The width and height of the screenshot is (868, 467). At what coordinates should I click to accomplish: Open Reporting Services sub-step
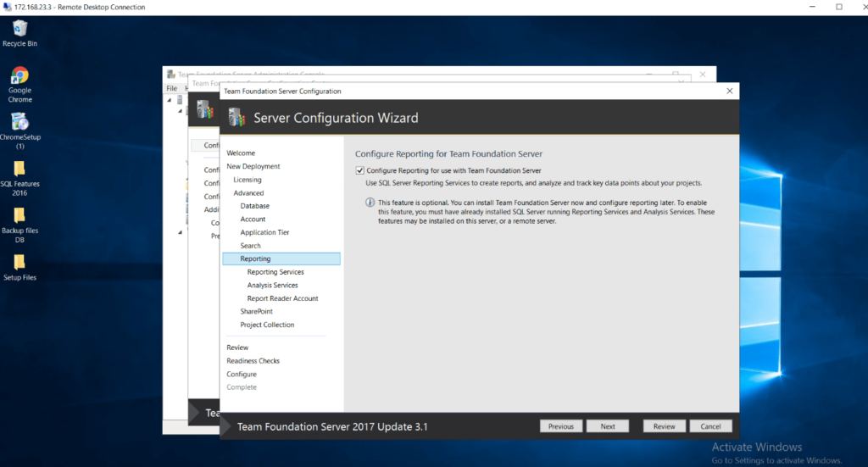[x=275, y=272]
